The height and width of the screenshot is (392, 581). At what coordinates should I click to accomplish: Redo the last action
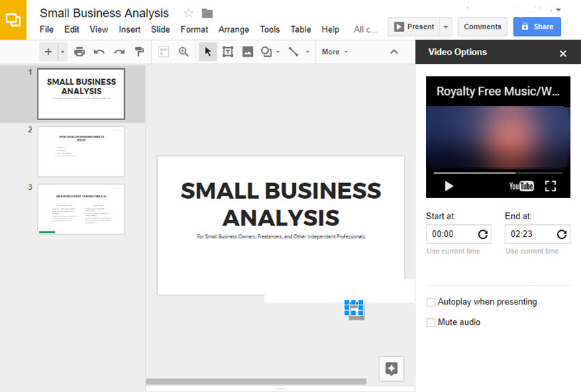pos(119,52)
